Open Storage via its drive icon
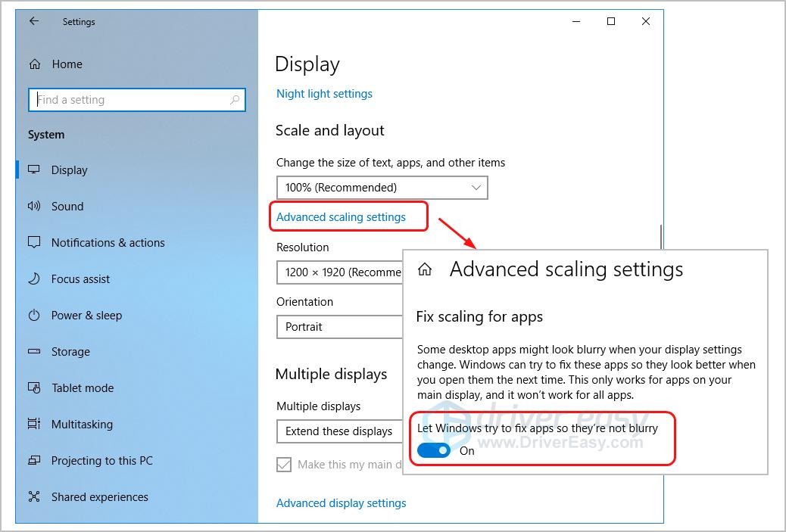 [x=34, y=352]
